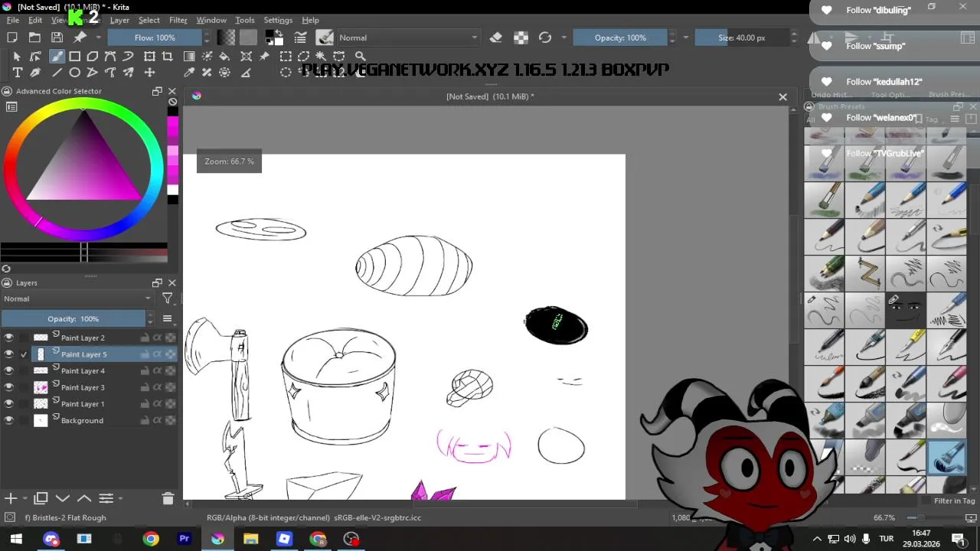Open the fill gradients chooser
The height and width of the screenshot is (551, 980).
pos(226,37)
